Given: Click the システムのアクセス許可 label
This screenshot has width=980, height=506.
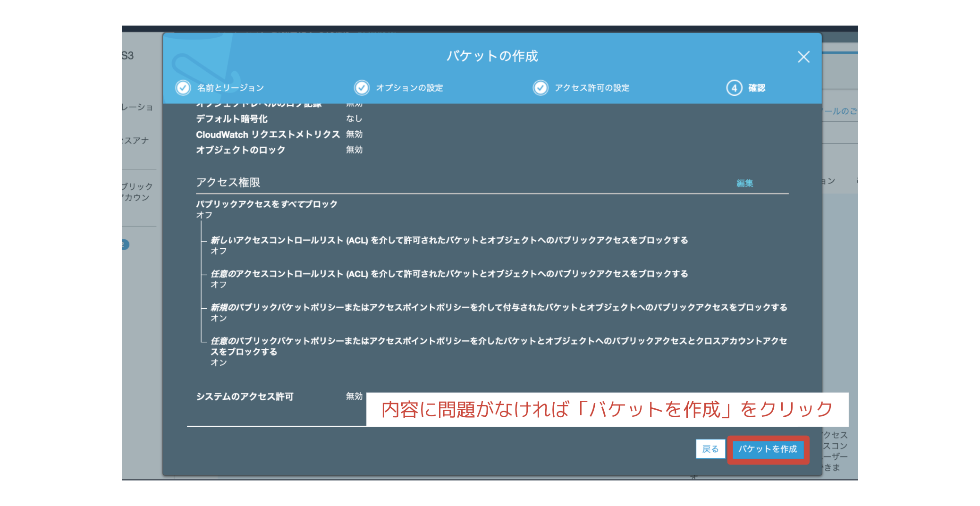Looking at the screenshot, I should (245, 396).
